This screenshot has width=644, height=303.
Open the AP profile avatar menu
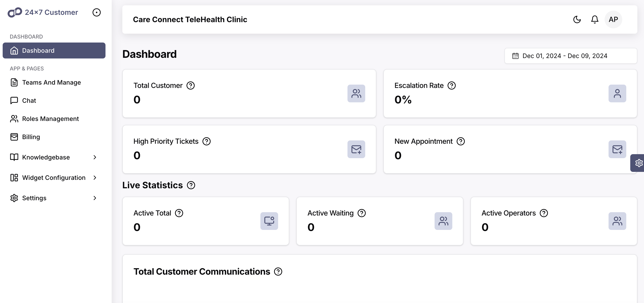pos(613,19)
